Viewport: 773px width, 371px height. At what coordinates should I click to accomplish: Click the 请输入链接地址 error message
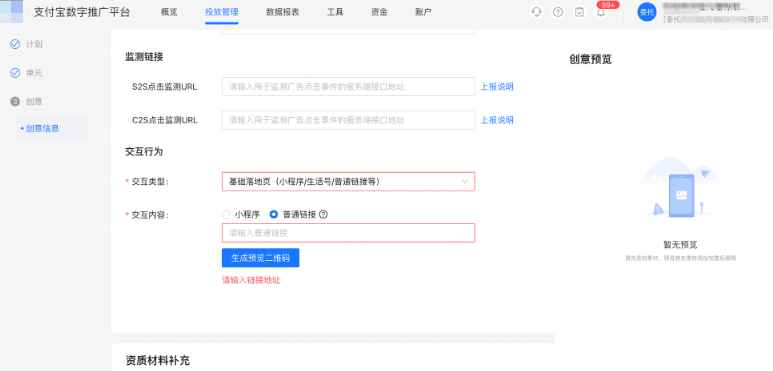[251, 280]
